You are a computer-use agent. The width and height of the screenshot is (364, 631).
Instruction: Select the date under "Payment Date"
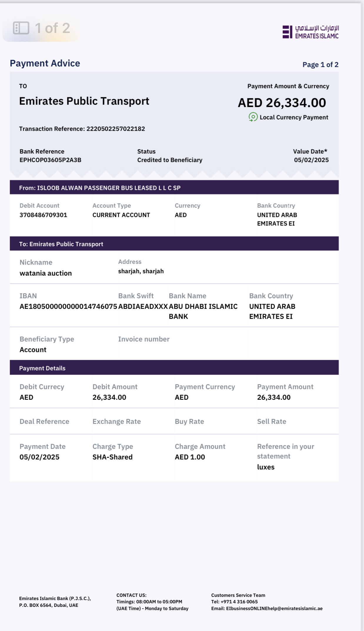click(x=39, y=457)
